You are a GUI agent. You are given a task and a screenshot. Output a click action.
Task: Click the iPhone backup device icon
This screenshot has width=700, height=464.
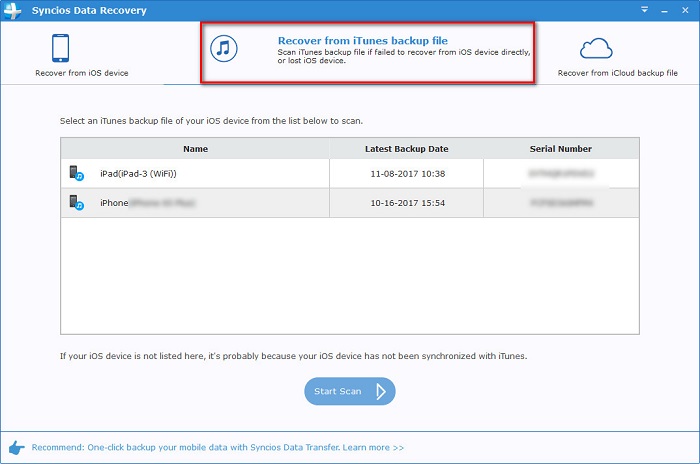(x=76, y=202)
